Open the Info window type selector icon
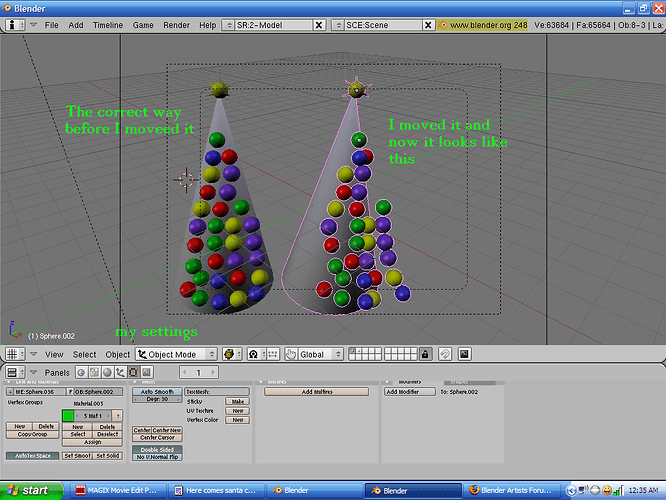The width and height of the screenshot is (666, 500). pyautogui.click(x=15, y=25)
